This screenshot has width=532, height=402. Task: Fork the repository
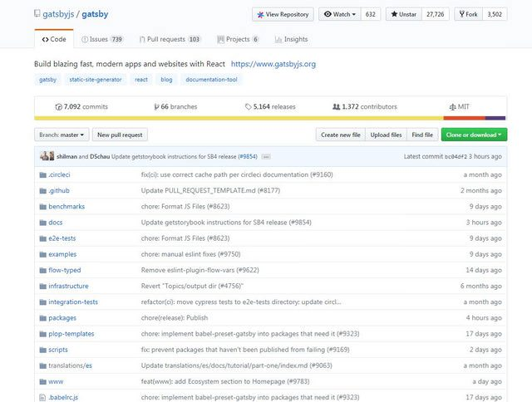tap(468, 14)
